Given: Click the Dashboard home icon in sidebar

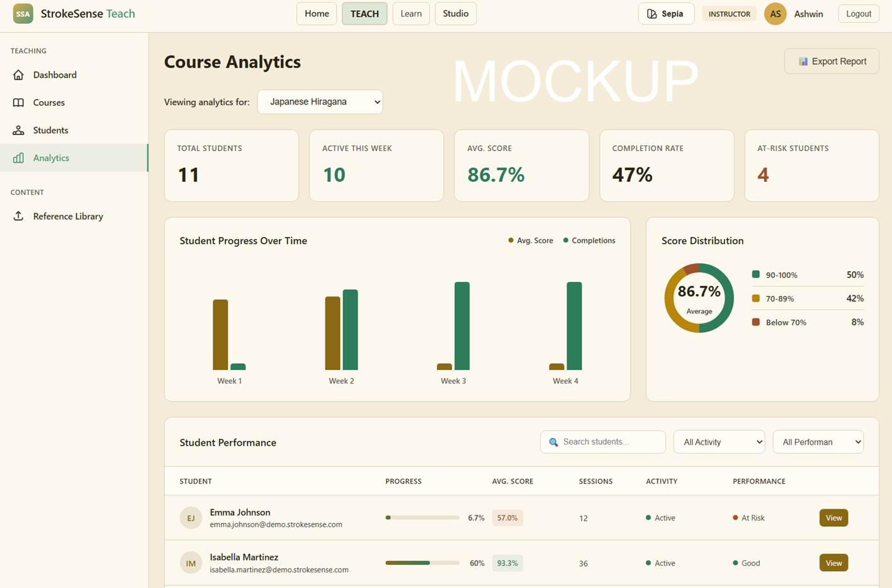Looking at the screenshot, I should coord(18,75).
